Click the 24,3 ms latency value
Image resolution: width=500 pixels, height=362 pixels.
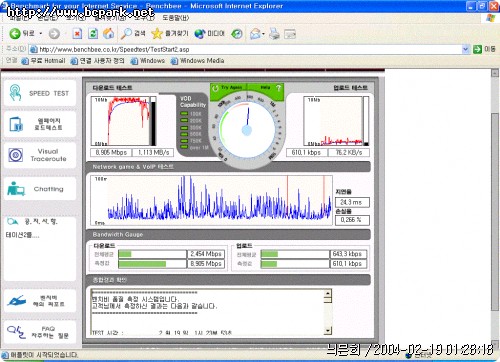click(x=352, y=202)
